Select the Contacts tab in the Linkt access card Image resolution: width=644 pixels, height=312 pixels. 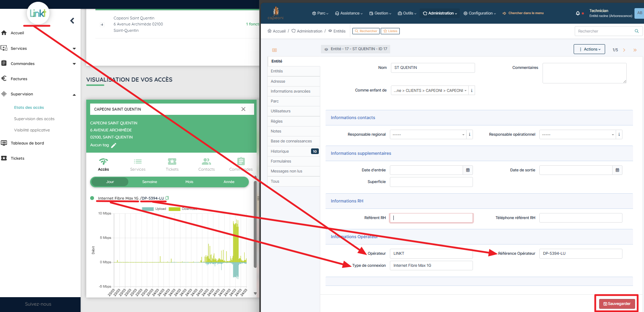[206, 165]
